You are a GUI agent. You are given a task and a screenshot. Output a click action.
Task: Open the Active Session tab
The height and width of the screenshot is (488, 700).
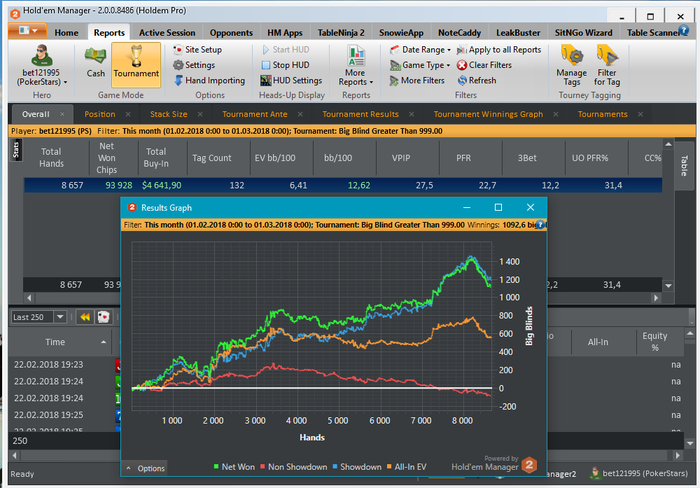pos(167,33)
